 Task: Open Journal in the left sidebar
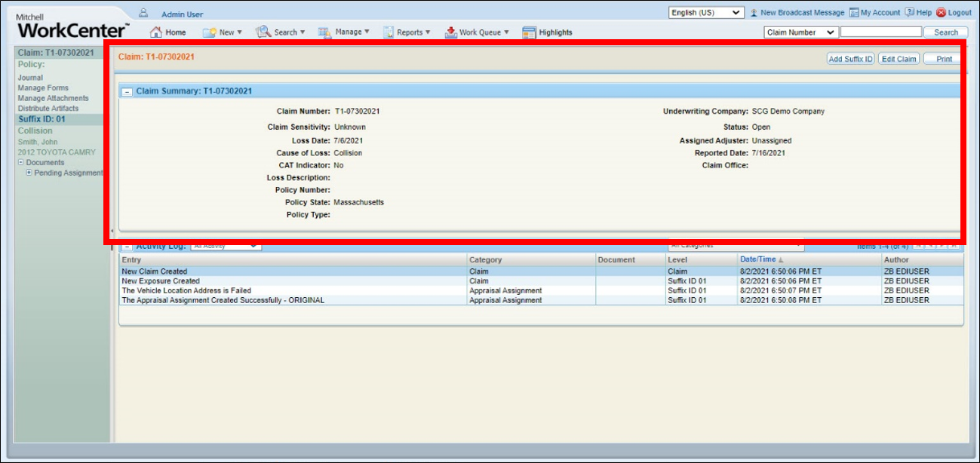[x=30, y=78]
